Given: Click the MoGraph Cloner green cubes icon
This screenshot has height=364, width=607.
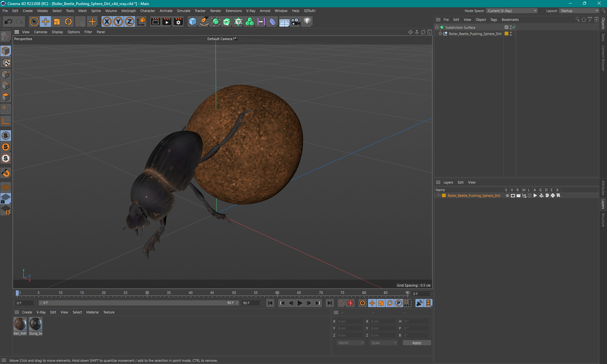Looking at the screenshot, I should [x=250, y=21].
